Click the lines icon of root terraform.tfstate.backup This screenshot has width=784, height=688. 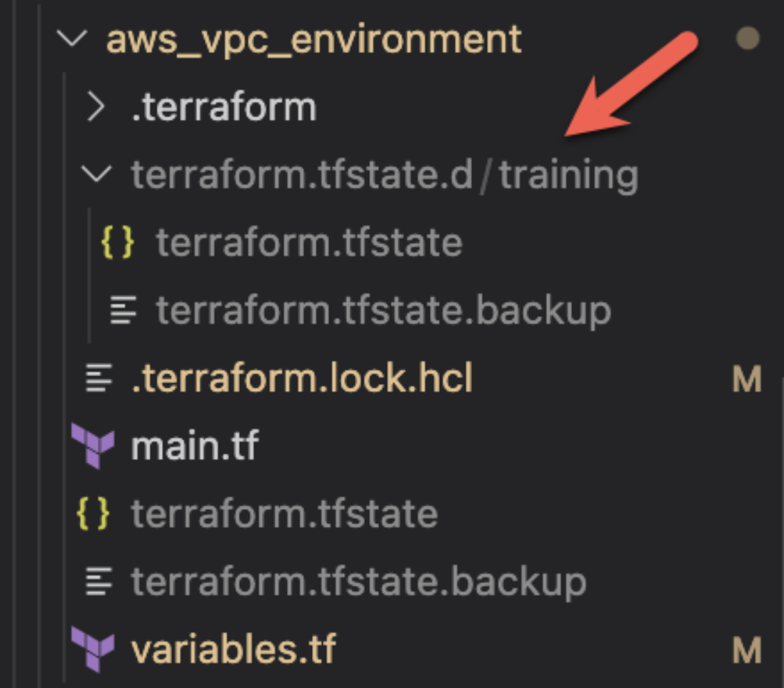99,581
